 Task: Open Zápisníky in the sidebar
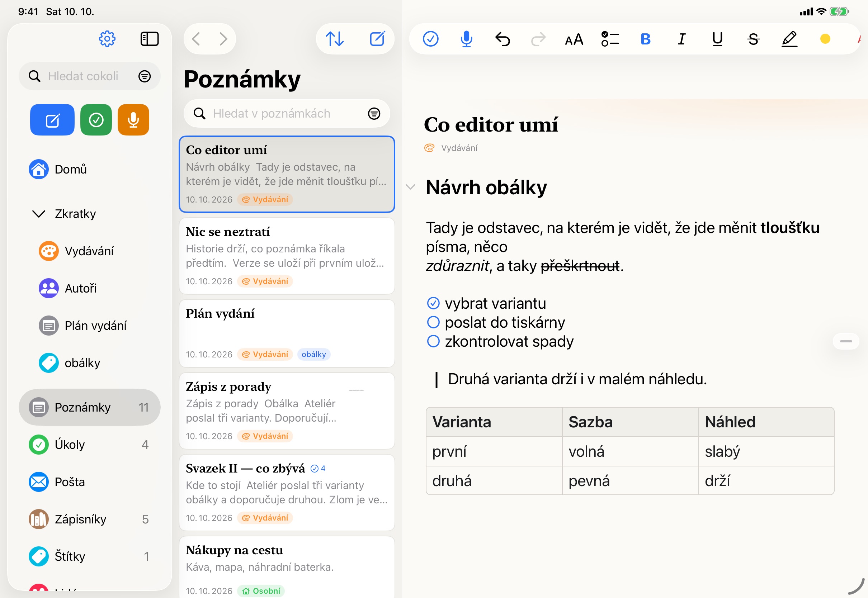coord(90,519)
